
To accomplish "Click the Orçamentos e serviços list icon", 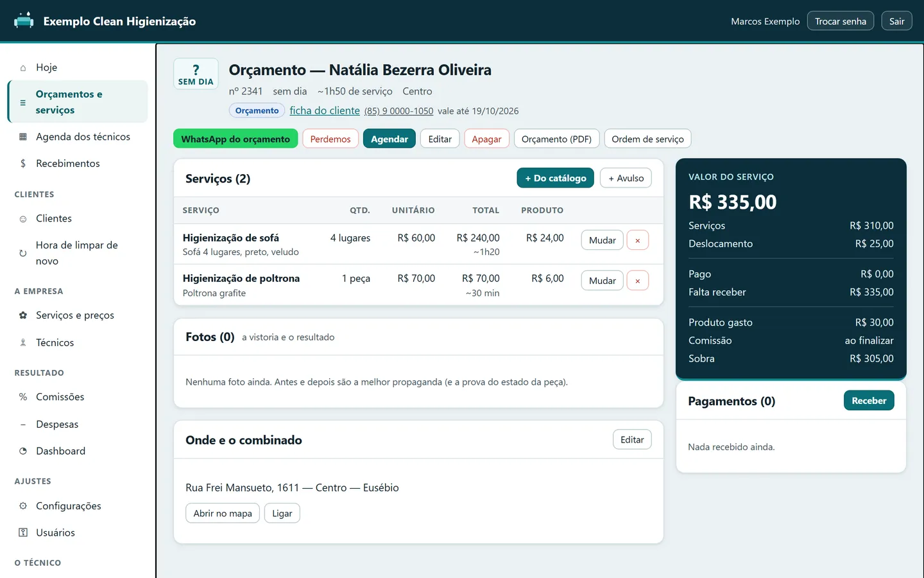I will 23,102.
